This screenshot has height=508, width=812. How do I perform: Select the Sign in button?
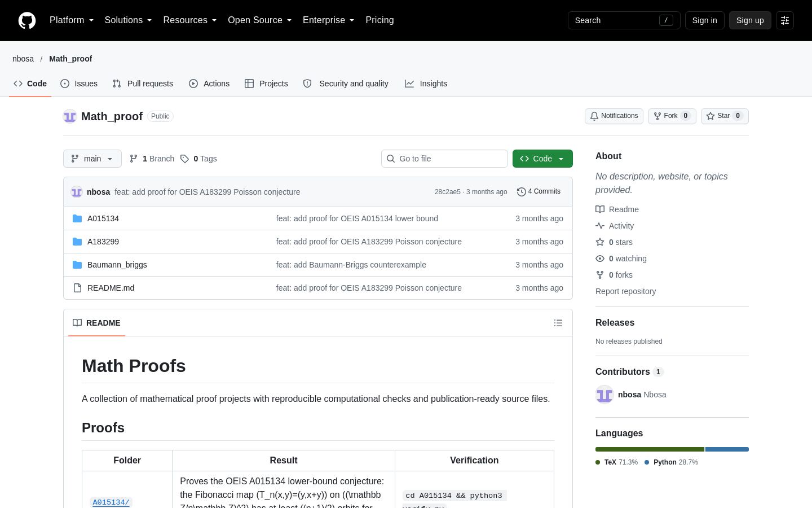click(x=705, y=20)
